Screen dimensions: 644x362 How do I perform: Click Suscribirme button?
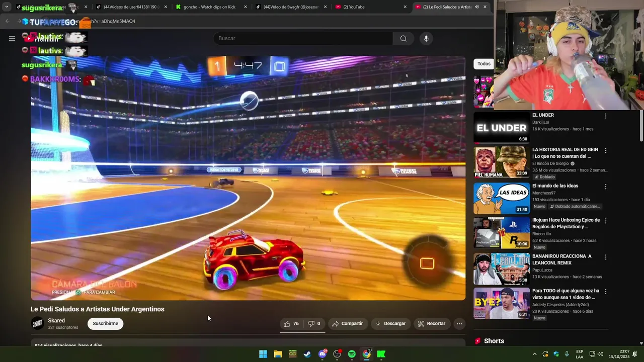(106, 324)
